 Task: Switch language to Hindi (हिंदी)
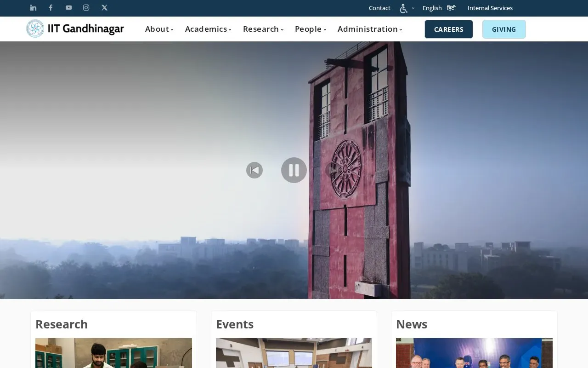(451, 8)
